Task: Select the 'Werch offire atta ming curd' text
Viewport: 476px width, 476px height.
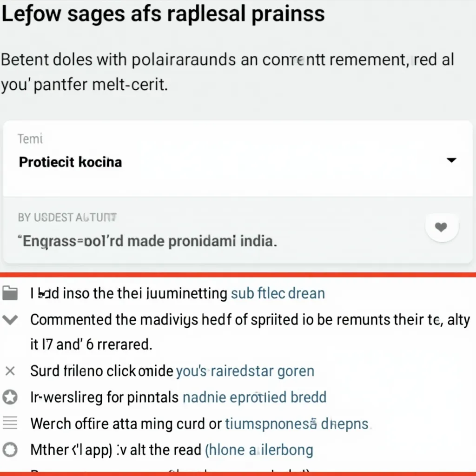Action: click(125, 423)
